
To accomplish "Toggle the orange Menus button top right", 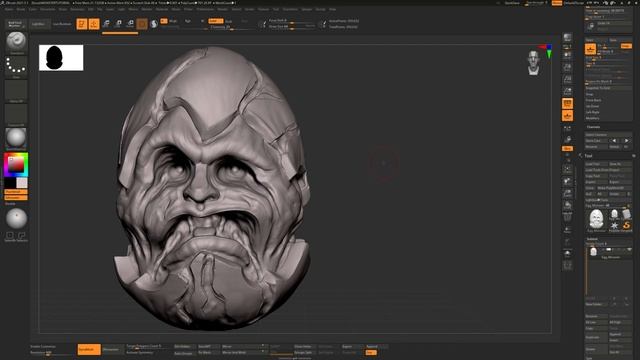I will (x=557, y=3).
